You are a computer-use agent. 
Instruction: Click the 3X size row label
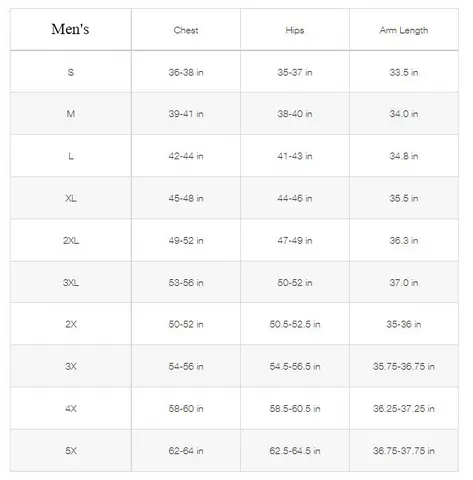[x=71, y=366]
